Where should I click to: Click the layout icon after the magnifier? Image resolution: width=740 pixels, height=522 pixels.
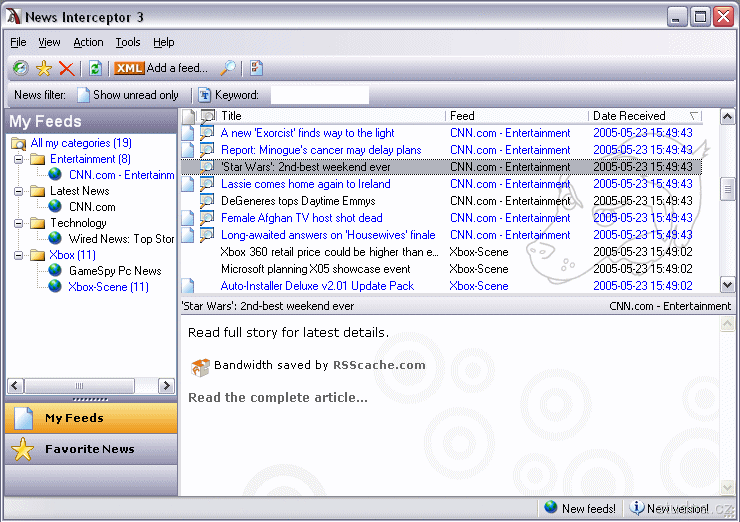pyautogui.click(x=256, y=68)
